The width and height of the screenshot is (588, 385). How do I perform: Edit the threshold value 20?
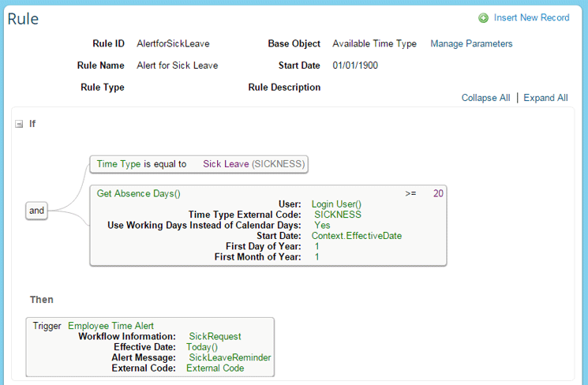(438, 192)
